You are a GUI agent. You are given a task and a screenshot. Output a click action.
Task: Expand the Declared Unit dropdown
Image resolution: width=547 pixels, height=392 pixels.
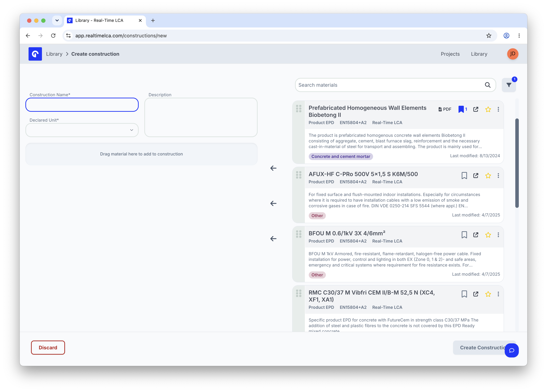tap(82, 130)
